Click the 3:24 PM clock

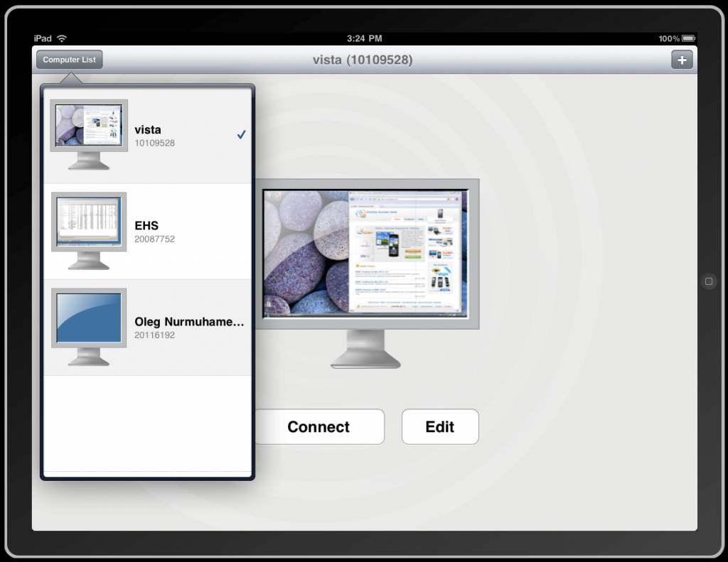pos(365,38)
